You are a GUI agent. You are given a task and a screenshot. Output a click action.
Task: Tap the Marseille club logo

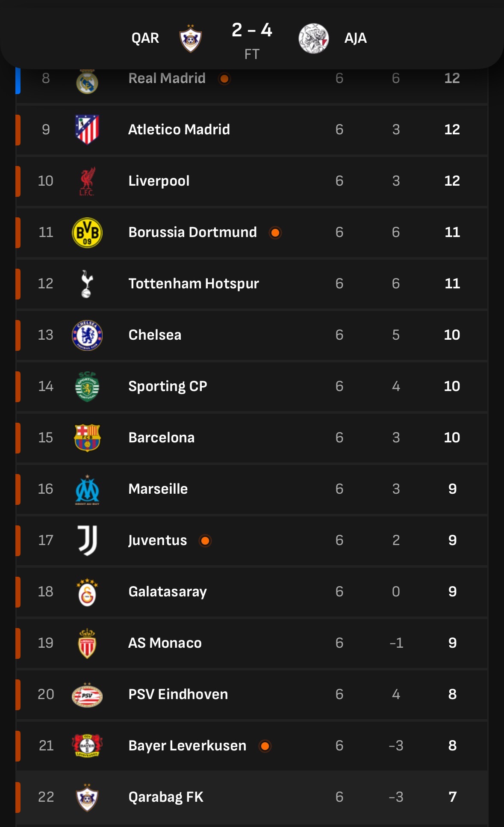click(87, 489)
